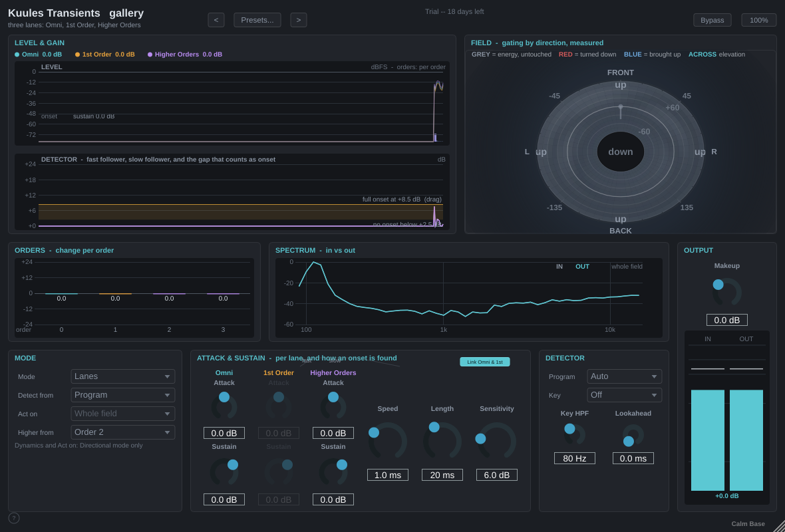This screenshot has width=785, height=532.
Task: Toggle the Bypass button
Action: tap(712, 20)
